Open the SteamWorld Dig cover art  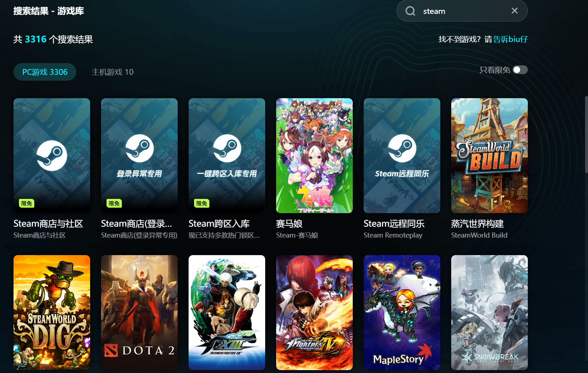click(x=52, y=312)
